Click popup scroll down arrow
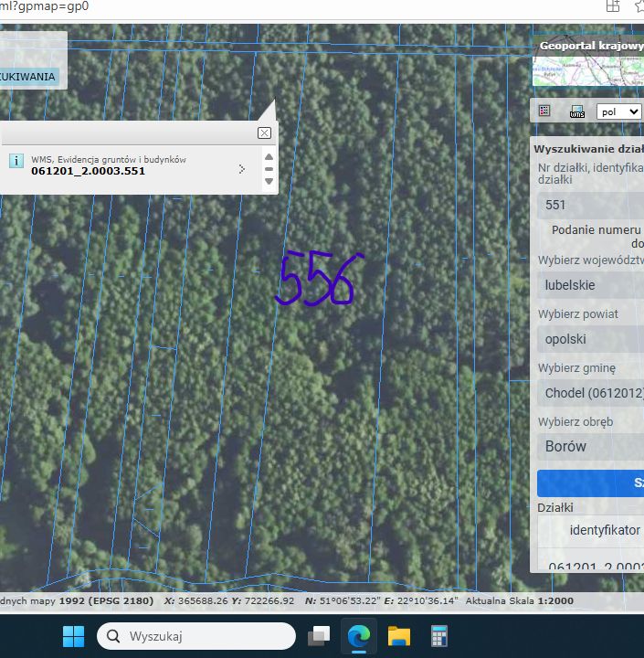 [x=269, y=181]
